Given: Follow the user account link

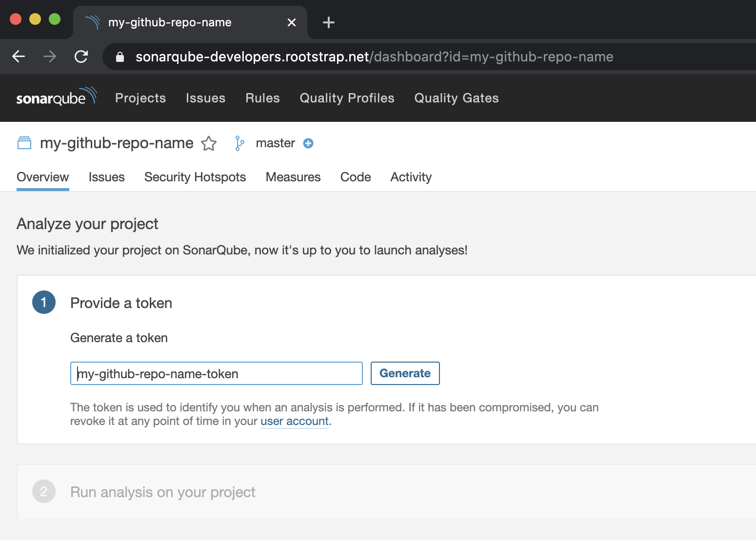Looking at the screenshot, I should coord(295,421).
